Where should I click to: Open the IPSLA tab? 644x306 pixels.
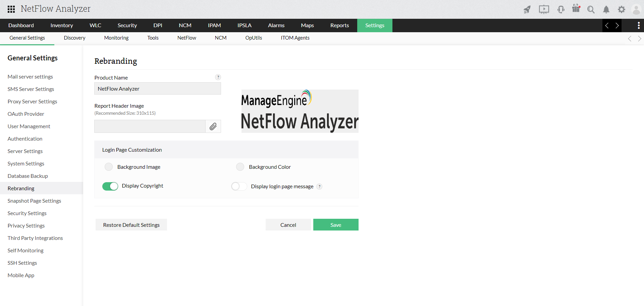[x=245, y=25]
